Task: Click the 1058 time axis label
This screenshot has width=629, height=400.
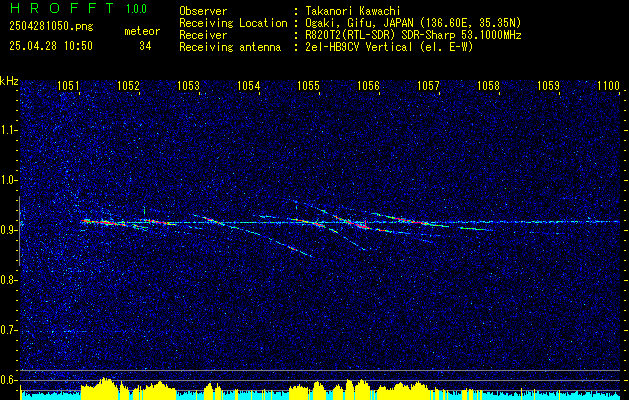Action: coord(489,85)
